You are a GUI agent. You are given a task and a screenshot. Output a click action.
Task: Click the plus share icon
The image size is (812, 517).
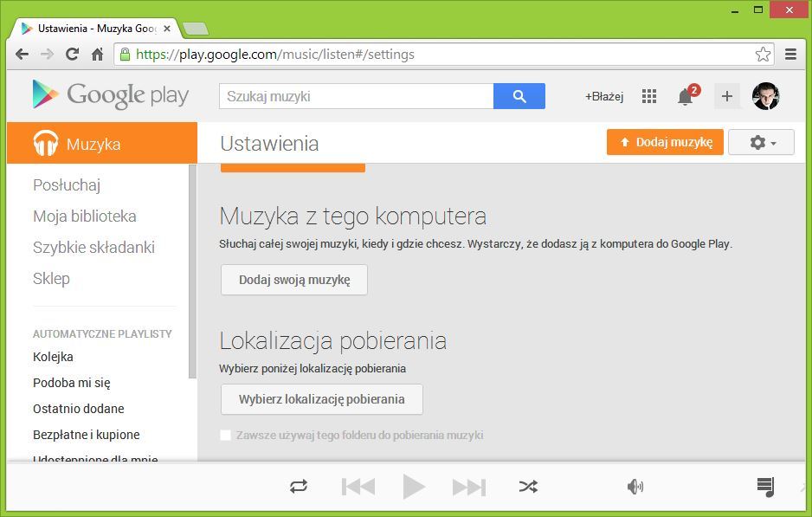[727, 96]
